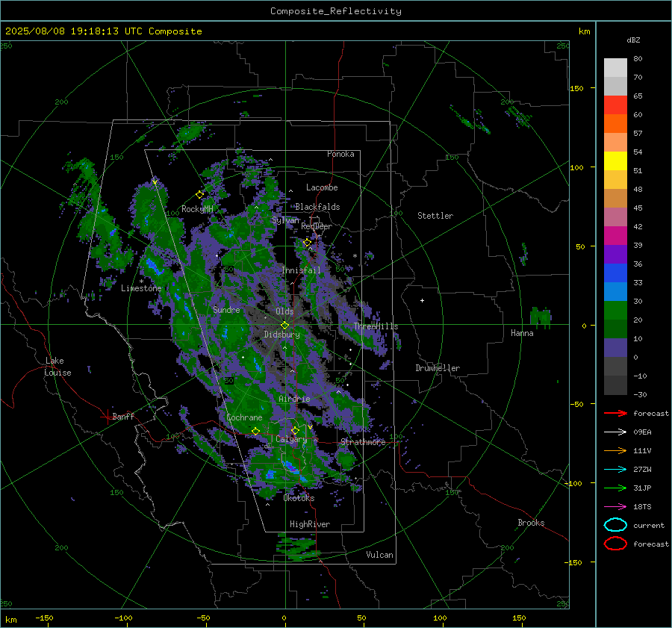Click the Brooks label
Screen dimensions: 672x628
[x=531, y=523]
